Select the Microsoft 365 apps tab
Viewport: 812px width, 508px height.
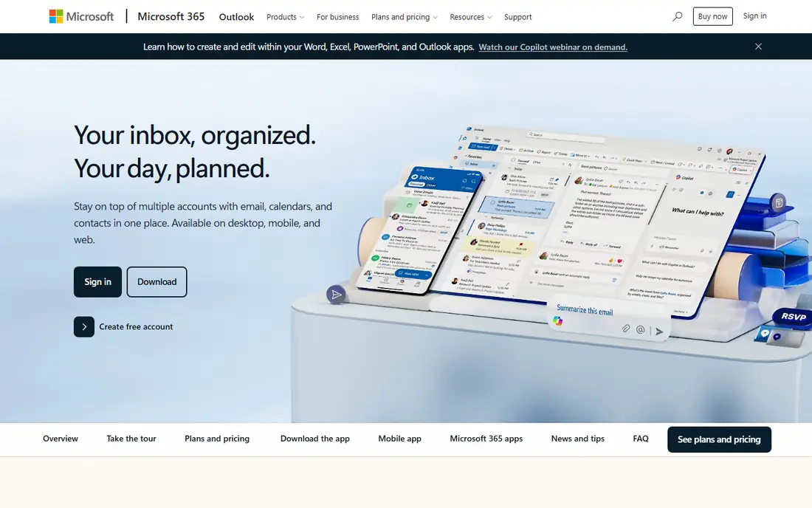486,439
